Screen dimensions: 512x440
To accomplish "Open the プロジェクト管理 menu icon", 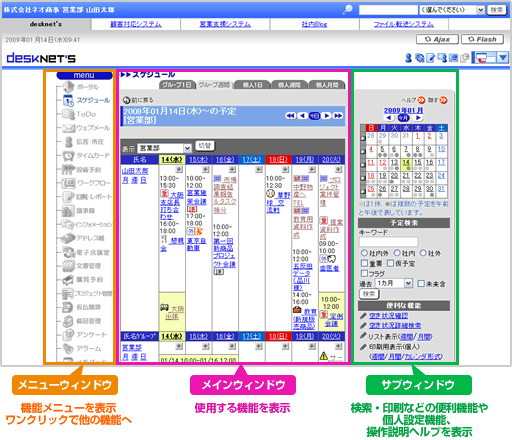I will tap(68, 293).
